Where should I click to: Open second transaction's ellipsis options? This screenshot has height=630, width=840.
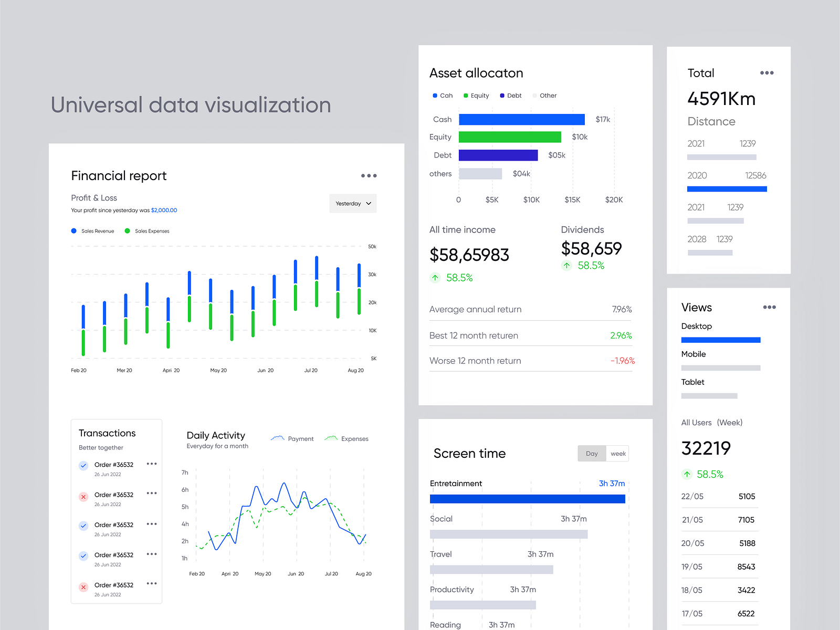pos(152,493)
